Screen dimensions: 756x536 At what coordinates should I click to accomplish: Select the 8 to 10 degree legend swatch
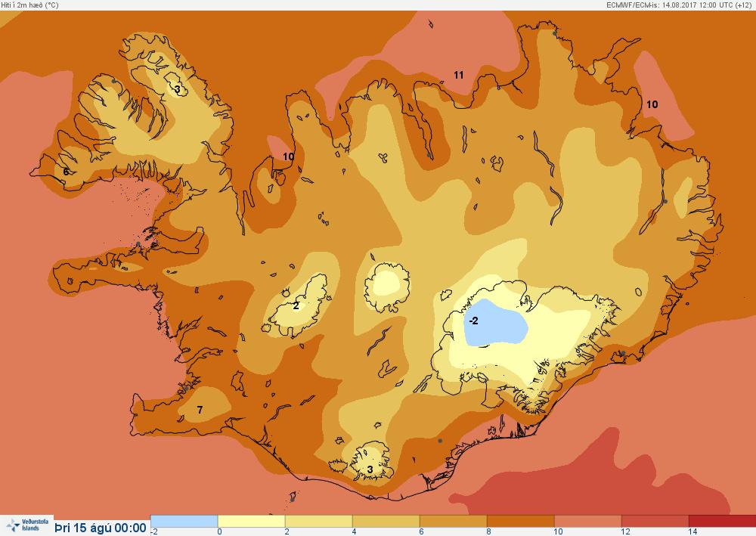pyautogui.click(x=520, y=521)
